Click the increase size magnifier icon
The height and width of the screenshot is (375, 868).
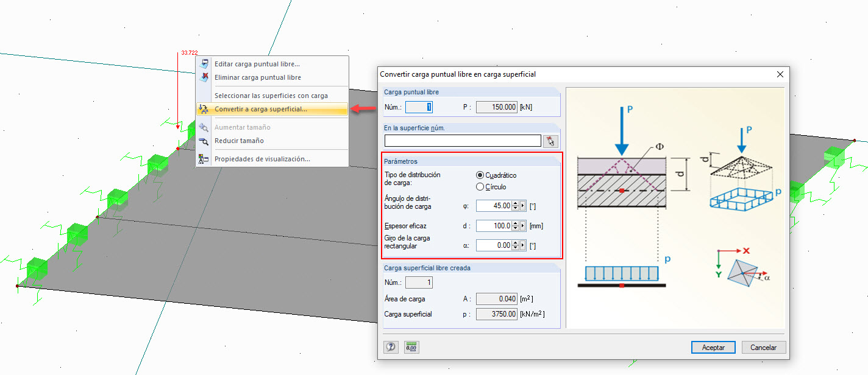204,127
